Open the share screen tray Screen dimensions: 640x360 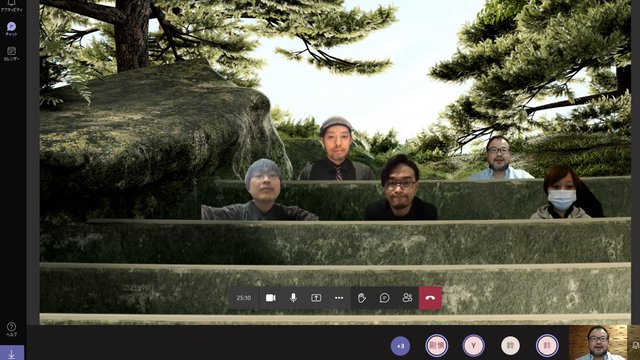coord(316,298)
